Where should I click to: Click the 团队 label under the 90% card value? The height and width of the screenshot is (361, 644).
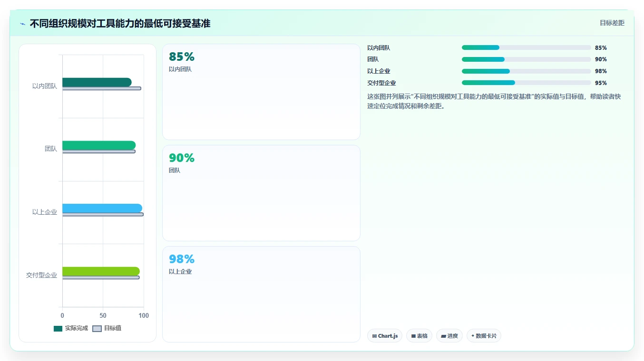coord(175,171)
